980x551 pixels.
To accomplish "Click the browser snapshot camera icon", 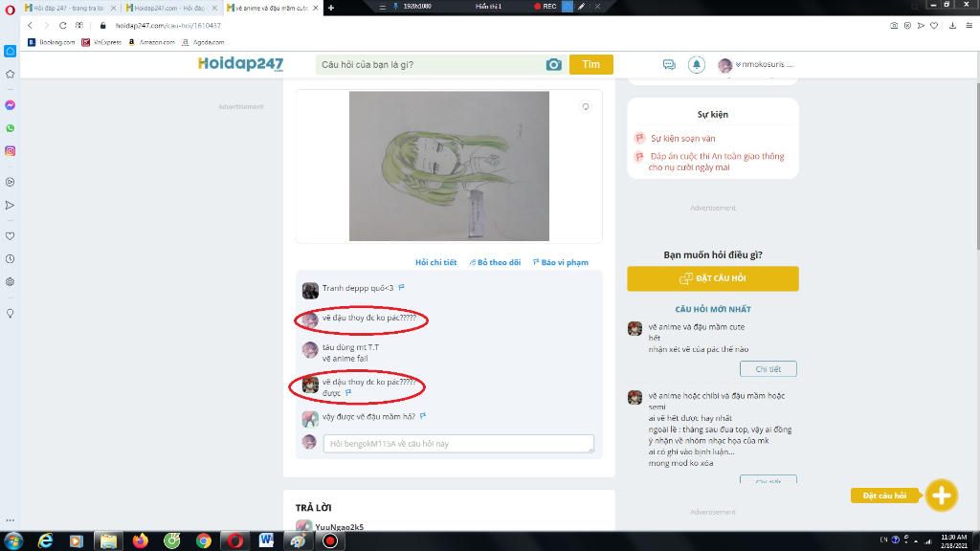I will click(x=894, y=26).
